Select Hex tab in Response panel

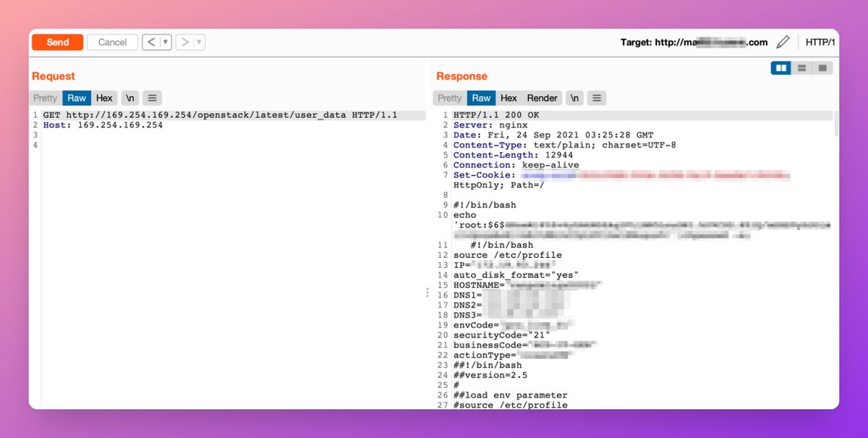(x=509, y=98)
